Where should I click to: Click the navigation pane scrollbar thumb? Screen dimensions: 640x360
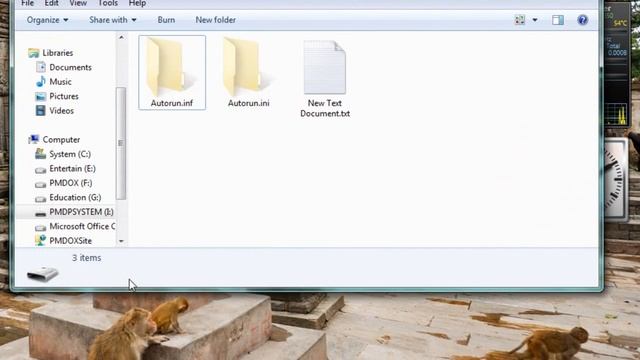coord(121,143)
